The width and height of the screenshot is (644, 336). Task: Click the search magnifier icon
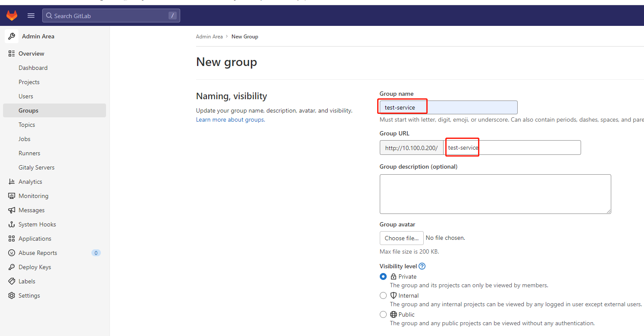[49, 16]
